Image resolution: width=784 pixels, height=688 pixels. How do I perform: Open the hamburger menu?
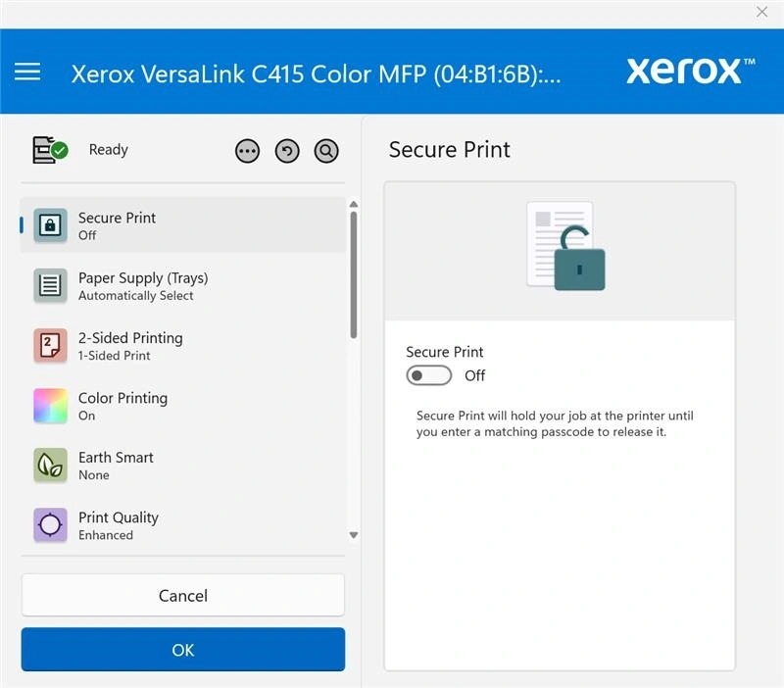(x=27, y=72)
